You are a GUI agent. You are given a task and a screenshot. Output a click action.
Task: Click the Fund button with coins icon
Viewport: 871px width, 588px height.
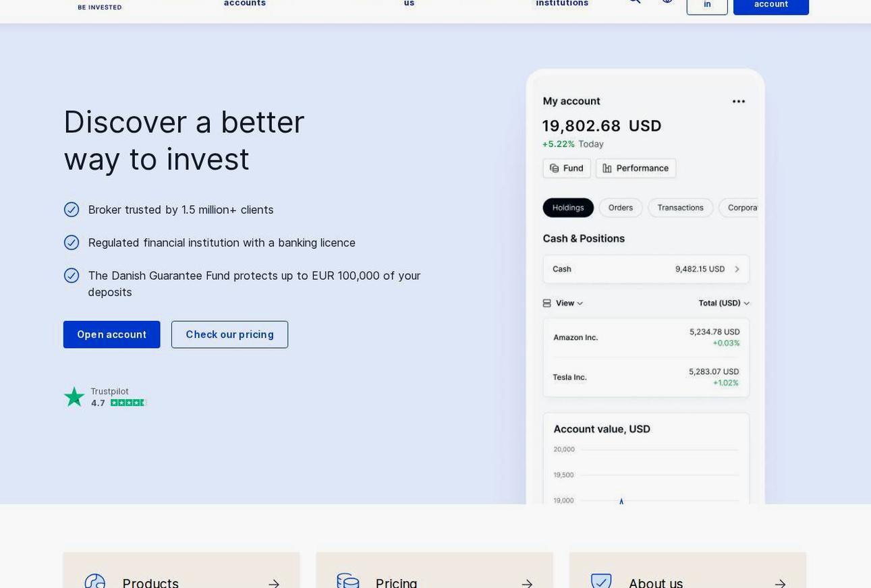pos(567,169)
